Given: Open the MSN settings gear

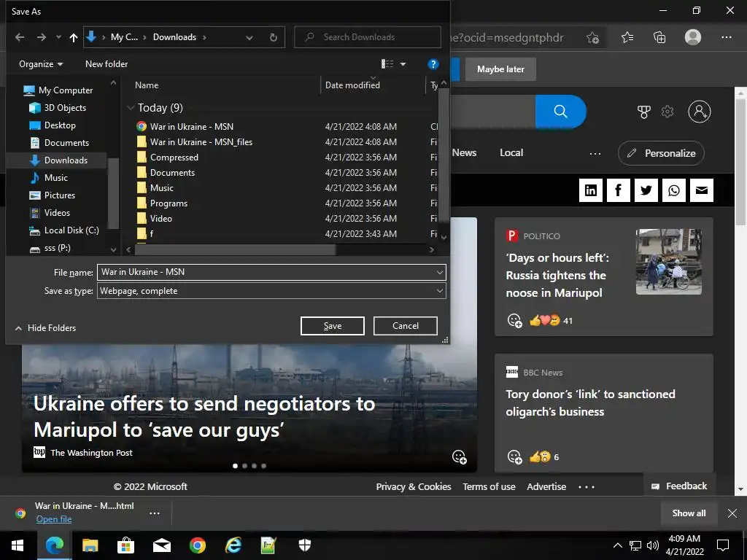Looking at the screenshot, I should click(x=667, y=112).
